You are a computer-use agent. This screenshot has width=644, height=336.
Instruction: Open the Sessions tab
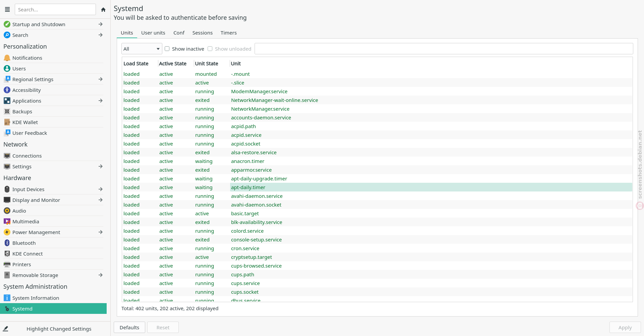202,33
